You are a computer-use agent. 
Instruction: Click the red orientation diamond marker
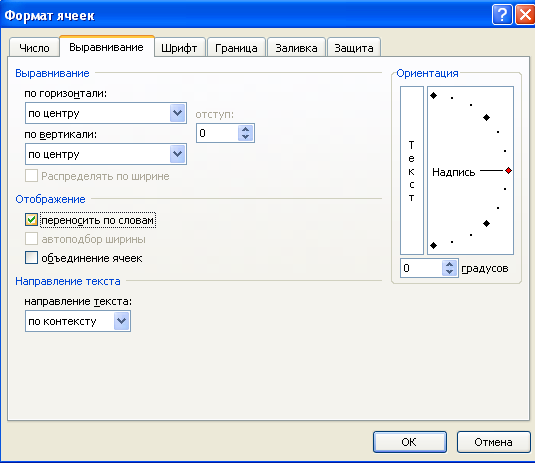point(508,170)
